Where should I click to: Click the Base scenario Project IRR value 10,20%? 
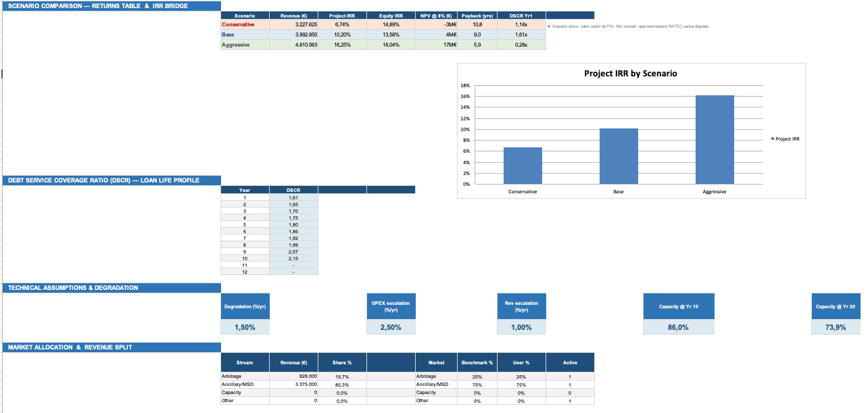342,34
